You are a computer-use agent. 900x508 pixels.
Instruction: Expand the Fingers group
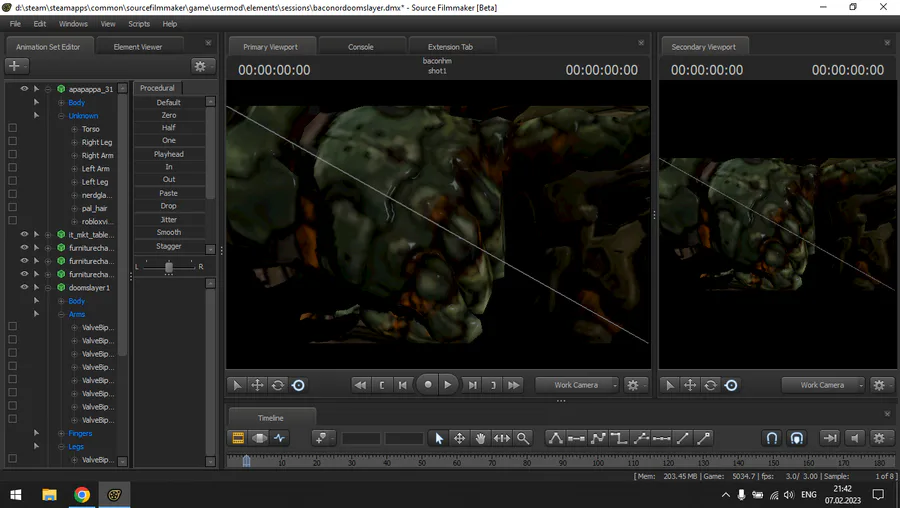[x=61, y=433]
